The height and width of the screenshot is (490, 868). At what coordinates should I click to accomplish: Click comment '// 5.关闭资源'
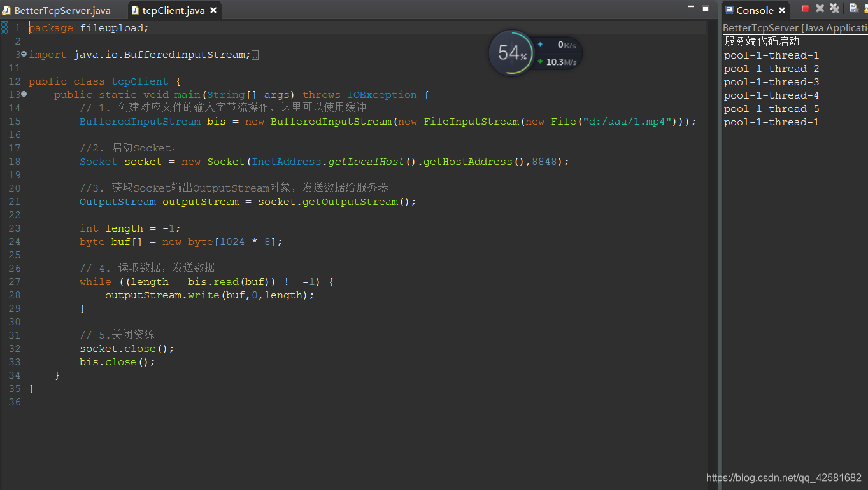point(117,335)
